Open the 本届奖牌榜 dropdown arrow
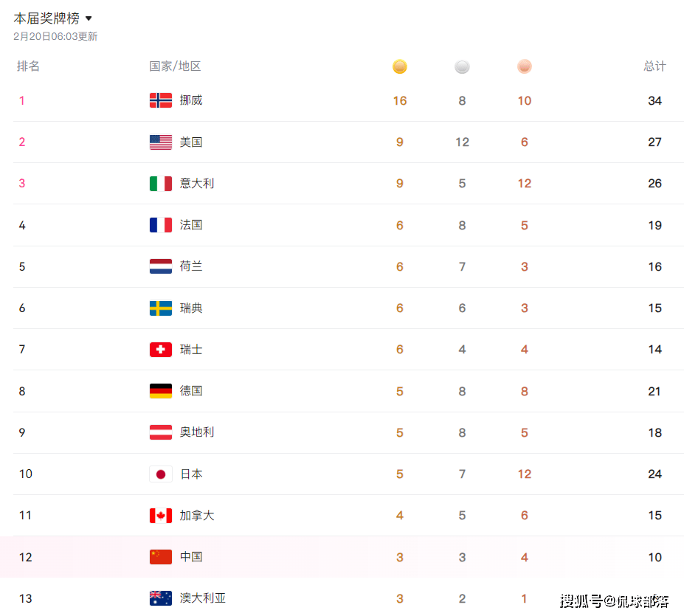The image size is (684, 616). 89,18
